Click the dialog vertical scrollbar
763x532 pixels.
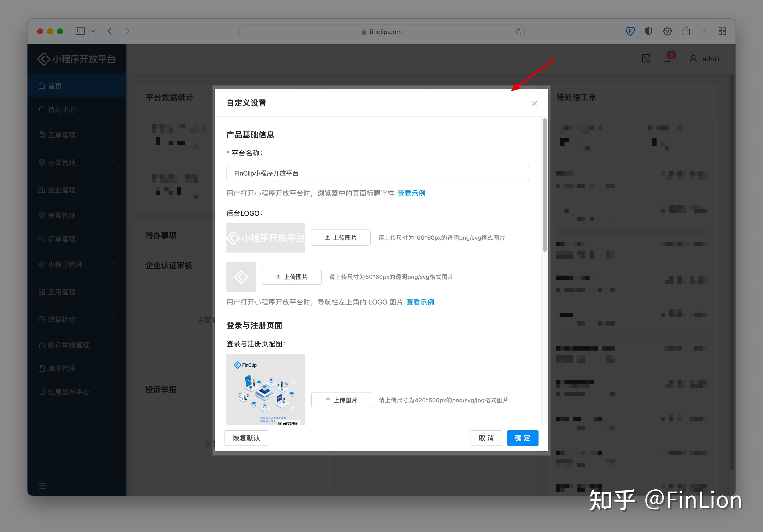(x=545, y=185)
